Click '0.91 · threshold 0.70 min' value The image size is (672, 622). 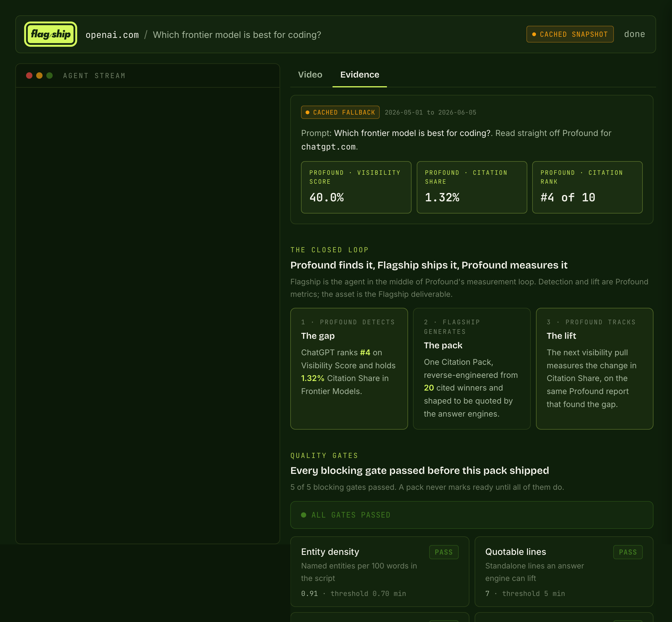[x=353, y=593]
